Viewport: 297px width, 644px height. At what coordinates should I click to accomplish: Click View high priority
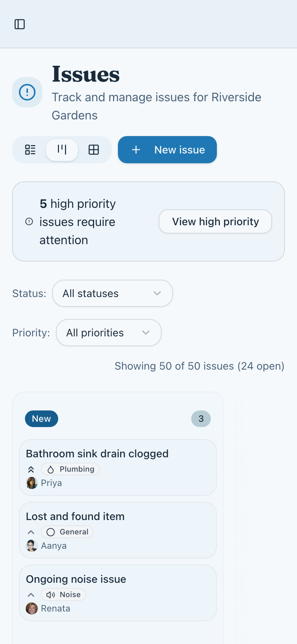[215, 222]
